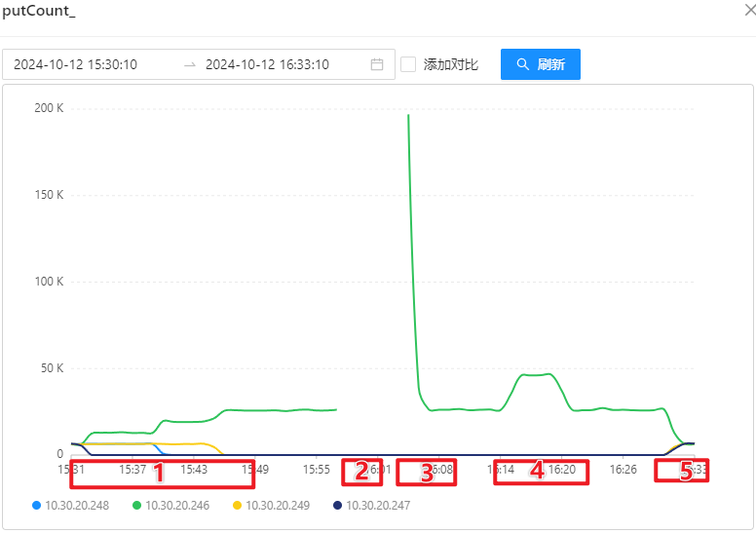The height and width of the screenshot is (533, 756).
Task: Click the arrow between the two dates
Action: [189, 64]
